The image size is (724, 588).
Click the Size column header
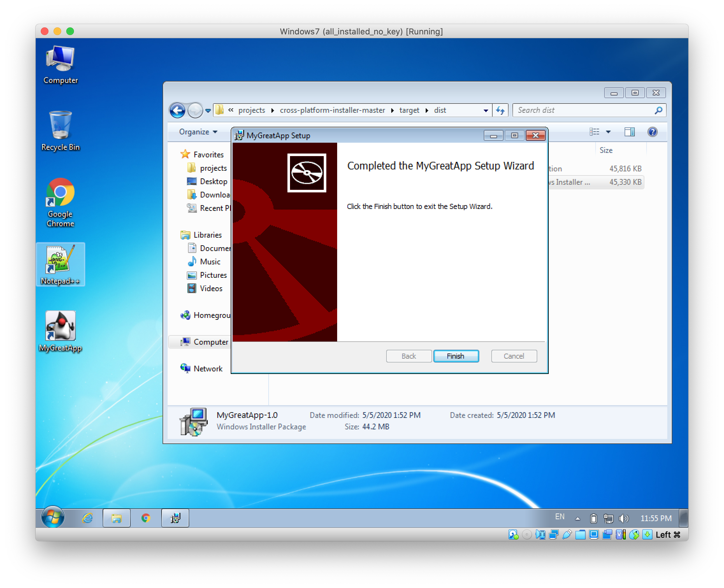pos(606,150)
